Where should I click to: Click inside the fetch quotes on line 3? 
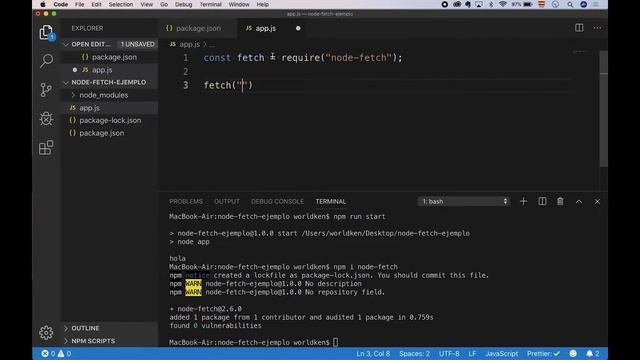[x=242, y=85]
